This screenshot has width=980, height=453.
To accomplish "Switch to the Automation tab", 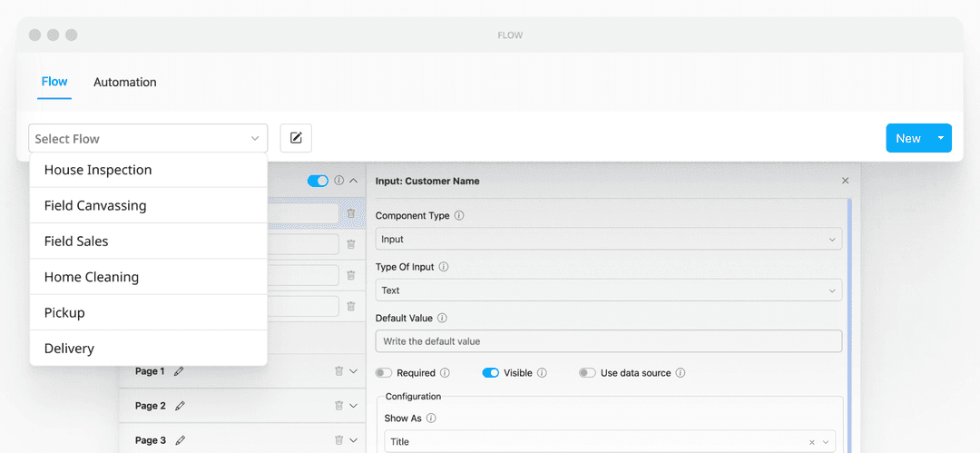I will click(125, 82).
